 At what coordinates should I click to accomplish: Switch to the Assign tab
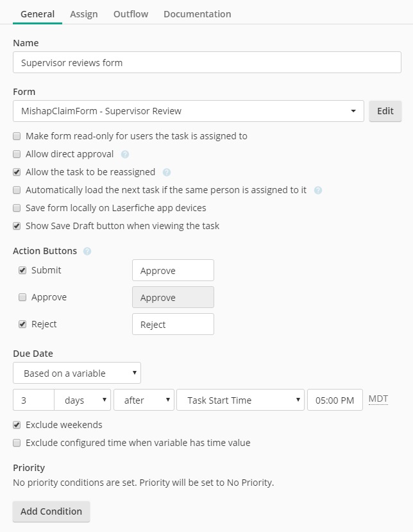tap(84, 14)
